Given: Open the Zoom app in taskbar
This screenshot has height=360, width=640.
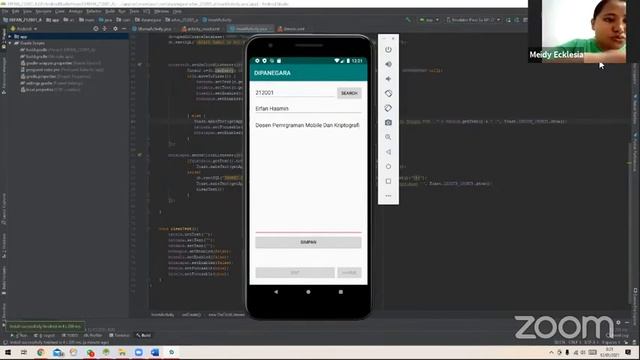Looking at the screenshot, I should tap(139, 352).
